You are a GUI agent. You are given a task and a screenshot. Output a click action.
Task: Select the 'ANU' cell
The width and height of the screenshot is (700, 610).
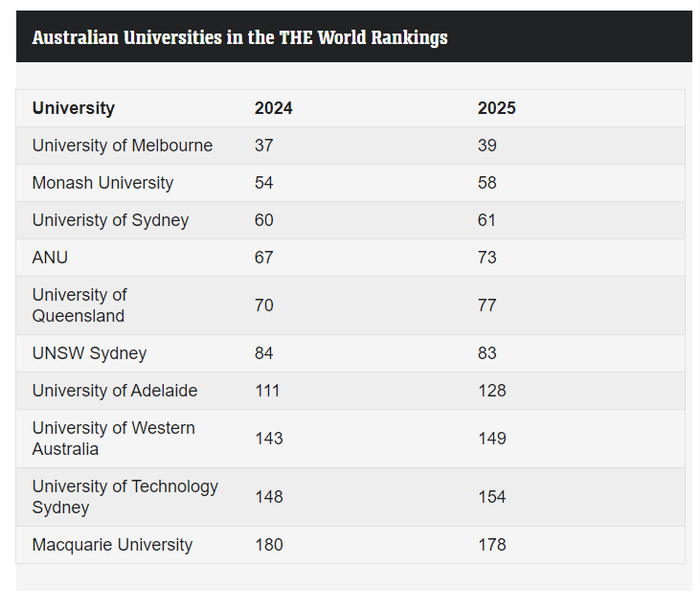click(50, 258)
